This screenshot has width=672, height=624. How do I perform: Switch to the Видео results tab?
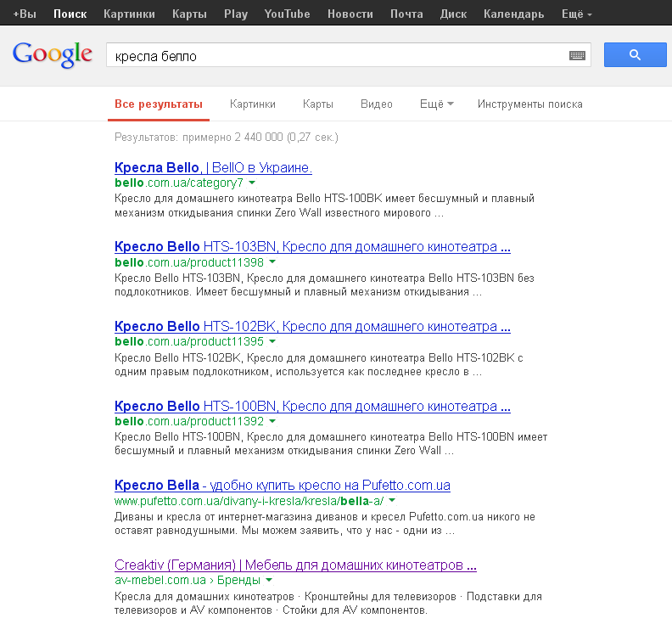[376, 104]
